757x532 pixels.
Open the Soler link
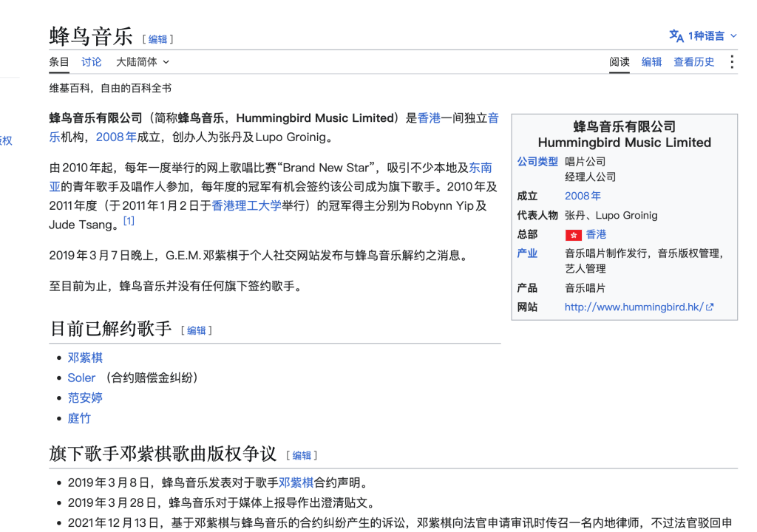pos(81,378)
